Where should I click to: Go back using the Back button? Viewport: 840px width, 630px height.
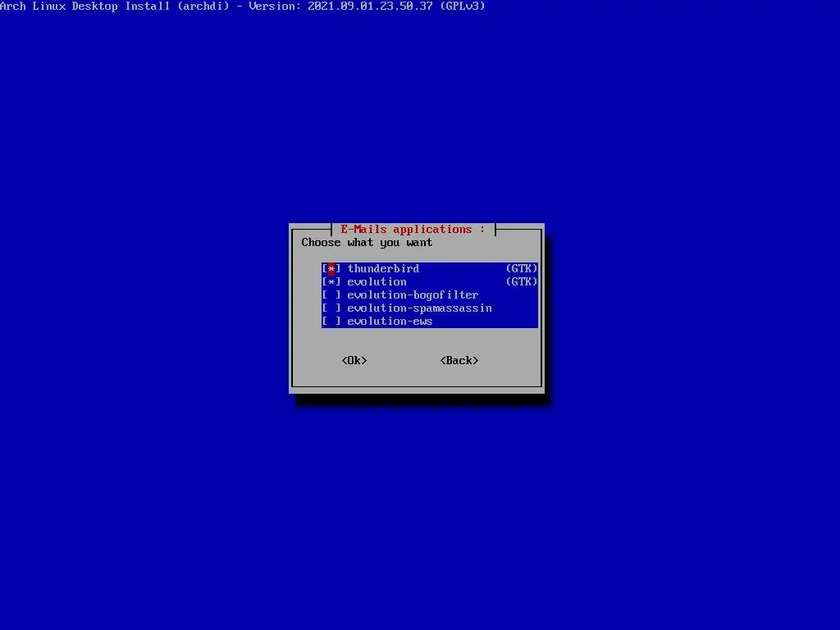pos(459,361)
